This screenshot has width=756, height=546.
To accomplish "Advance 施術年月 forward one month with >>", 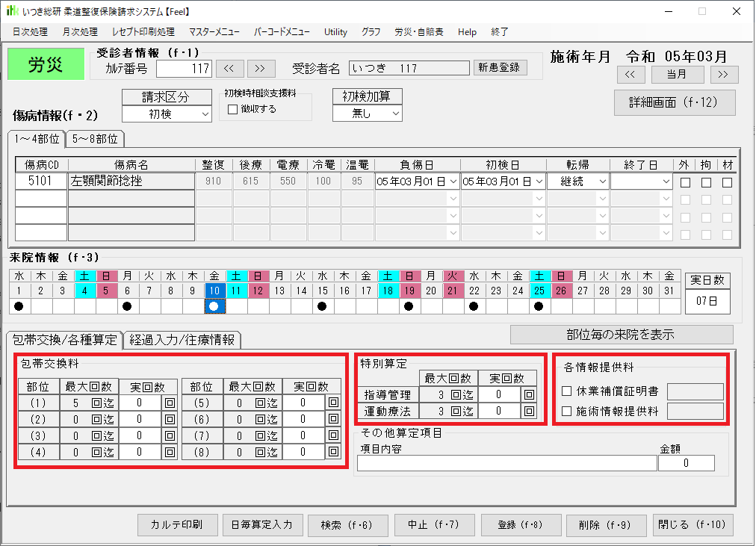I will click(x=724, y=74).
